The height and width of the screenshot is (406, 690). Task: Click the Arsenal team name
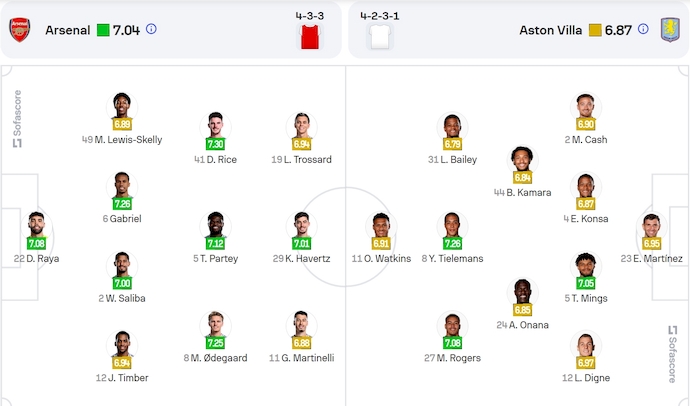tap(68, 30)
